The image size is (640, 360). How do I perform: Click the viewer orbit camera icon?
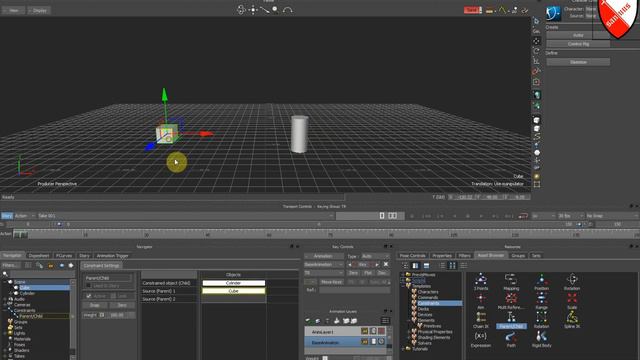click(241, 9)
